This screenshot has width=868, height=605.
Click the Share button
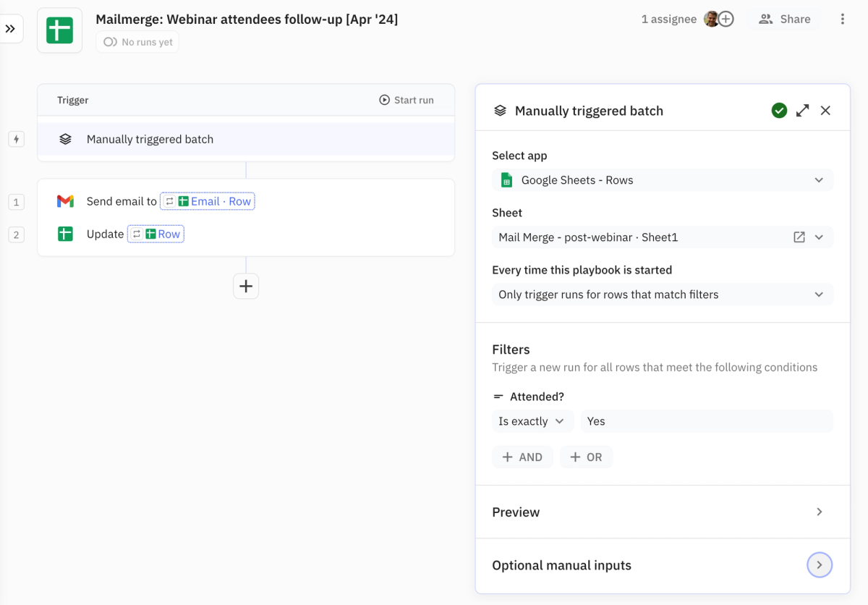click(x=785, y=19)
